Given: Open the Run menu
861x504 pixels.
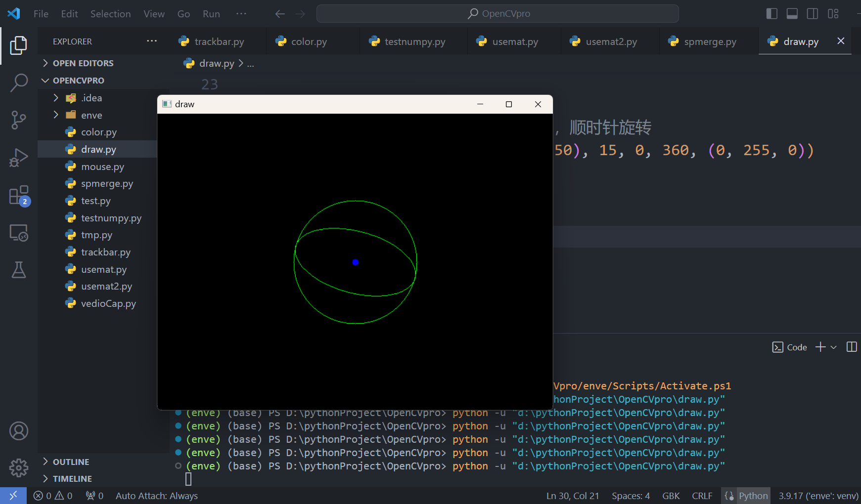Looking at the screenshot, I should click(x=211, y=14).
